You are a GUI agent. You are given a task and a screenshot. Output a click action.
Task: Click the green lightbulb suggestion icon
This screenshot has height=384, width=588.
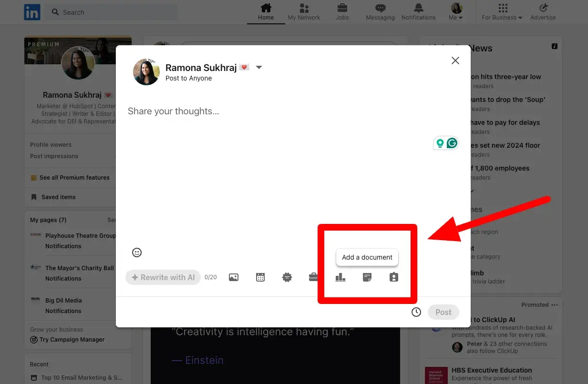point(440,143)
